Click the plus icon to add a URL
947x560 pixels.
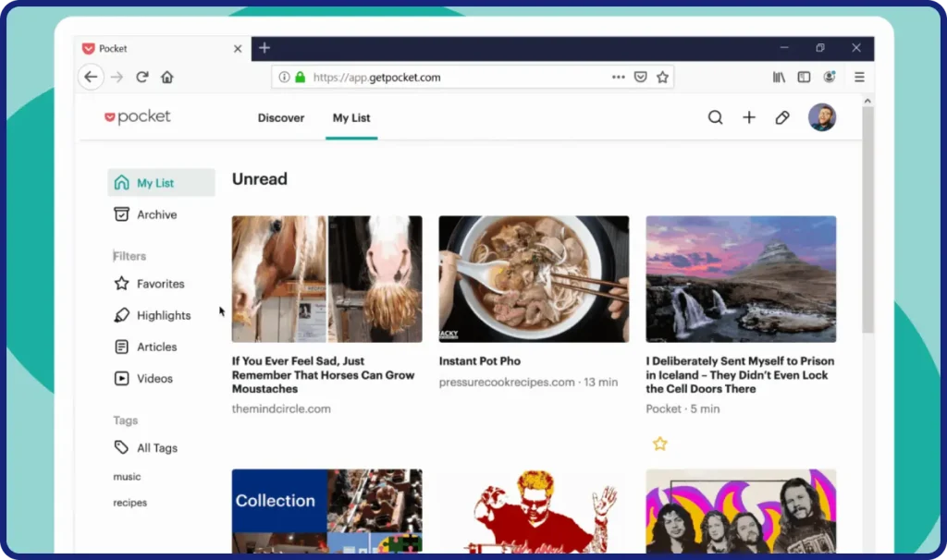coord(749,117)
